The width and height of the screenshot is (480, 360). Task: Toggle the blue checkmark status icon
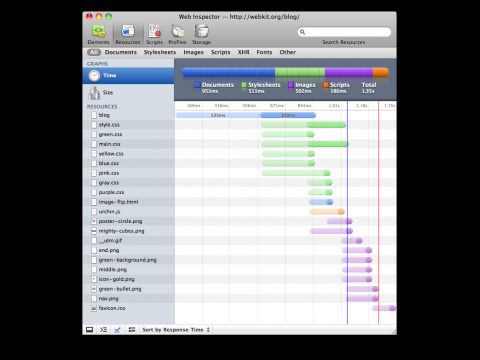(x=117, y=330)
